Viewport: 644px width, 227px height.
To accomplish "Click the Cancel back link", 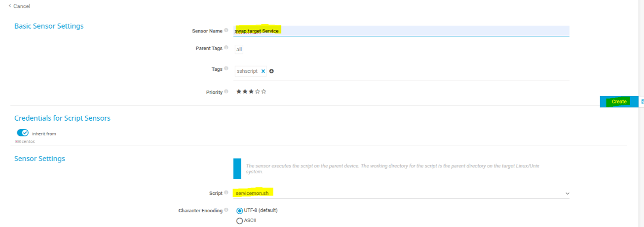I will point(19,6).
